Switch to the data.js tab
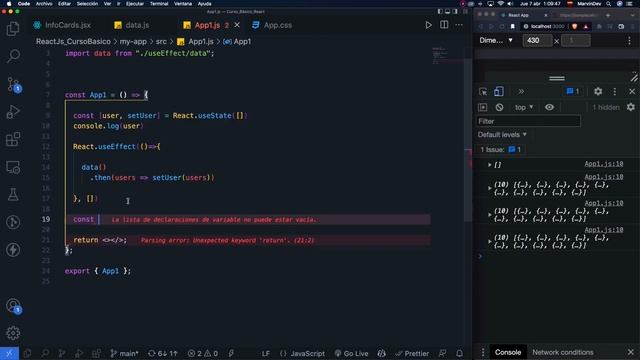Viewport: 640px width, 360px height. coord(132,25)
